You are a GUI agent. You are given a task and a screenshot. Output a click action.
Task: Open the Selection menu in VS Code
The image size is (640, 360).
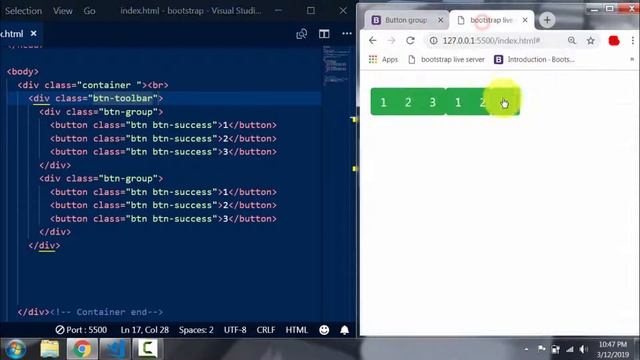click(x=23, y=11)
